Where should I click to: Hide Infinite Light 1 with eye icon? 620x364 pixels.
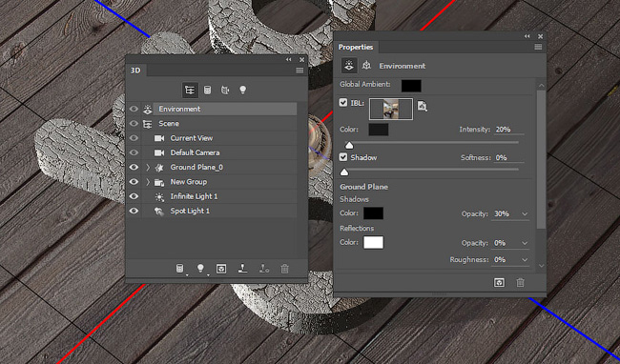tap(134, 196)
